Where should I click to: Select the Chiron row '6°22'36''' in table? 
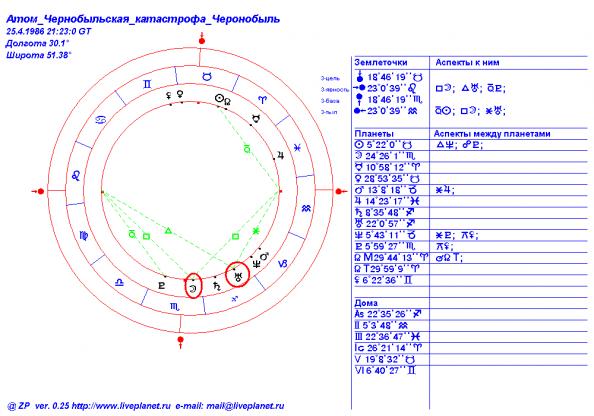click(383, 280)
